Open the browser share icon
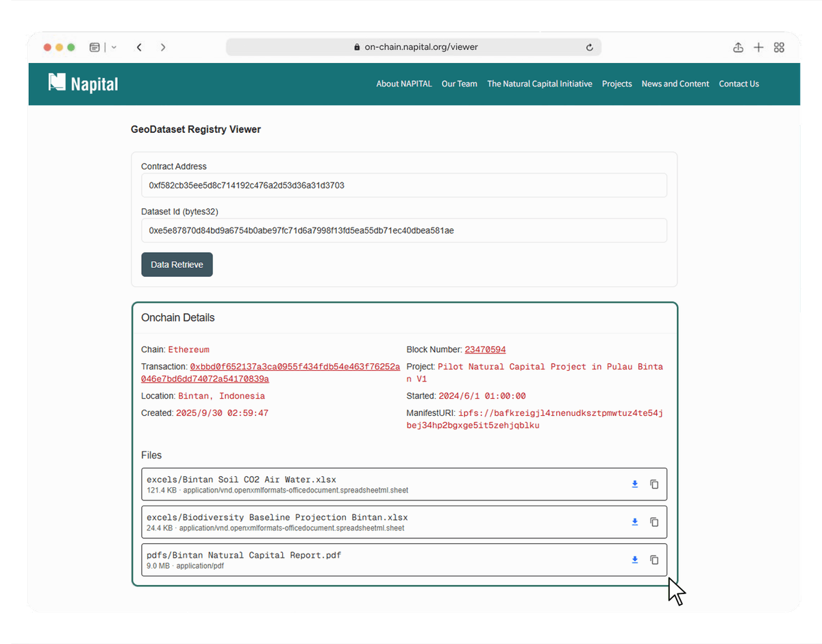 click(x=738, y=47)
